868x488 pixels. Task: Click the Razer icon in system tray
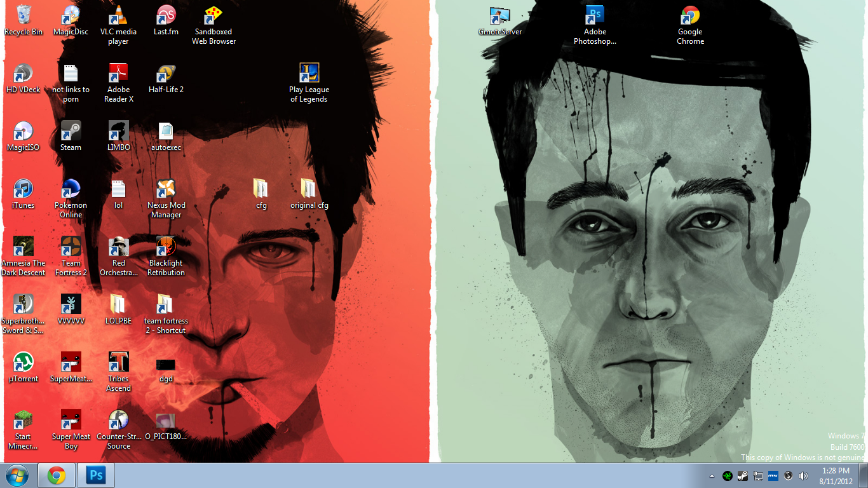(727, 476)
